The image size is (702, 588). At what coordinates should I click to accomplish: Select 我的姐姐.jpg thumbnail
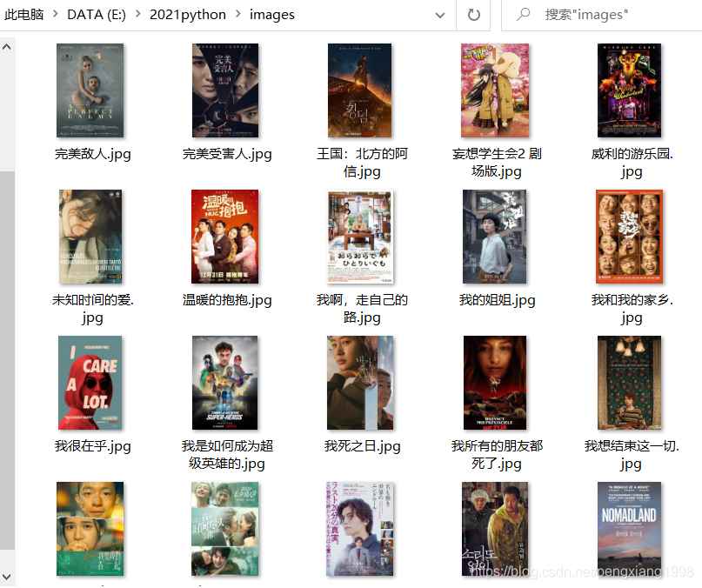pos(494,237)
